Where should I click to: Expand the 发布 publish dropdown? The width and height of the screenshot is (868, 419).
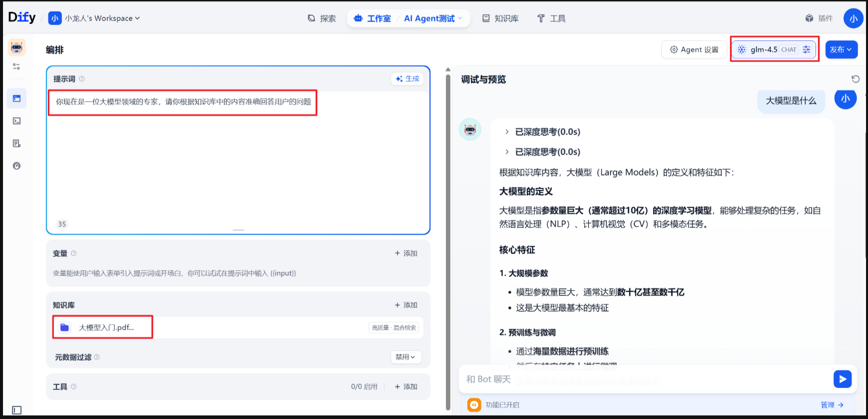(842, 49)
